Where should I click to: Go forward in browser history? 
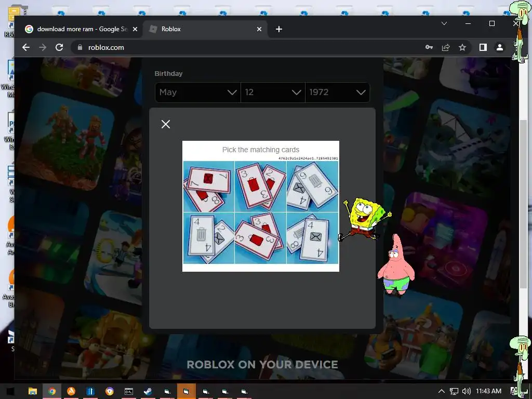tap(43, 47)
